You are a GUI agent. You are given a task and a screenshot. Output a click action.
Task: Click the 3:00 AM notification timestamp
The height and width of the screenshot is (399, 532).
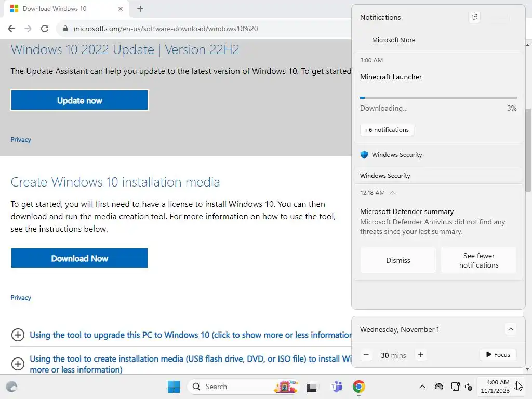(371, 60)
